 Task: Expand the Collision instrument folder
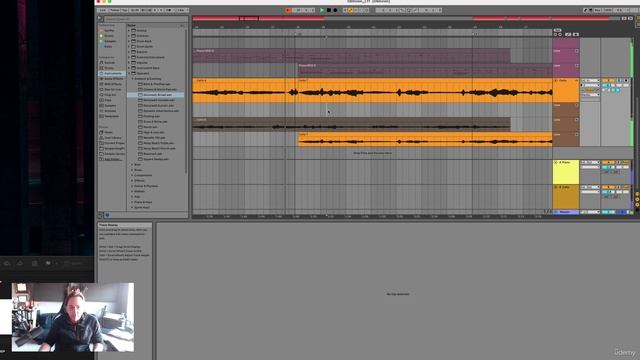coord(129,36)
